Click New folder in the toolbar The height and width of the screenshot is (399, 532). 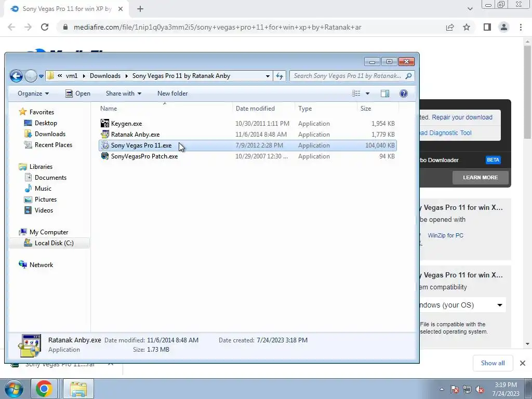click(172, 94)
